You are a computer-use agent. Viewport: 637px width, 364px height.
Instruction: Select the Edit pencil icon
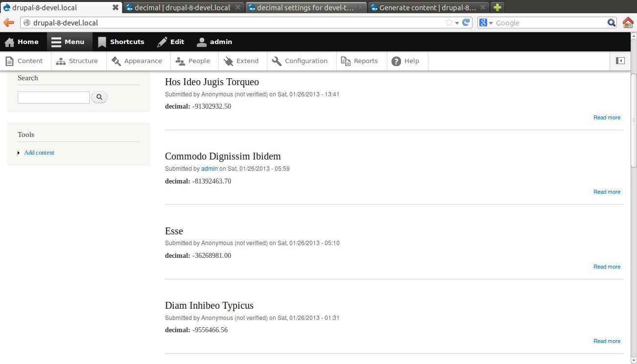tap(162, 42)
